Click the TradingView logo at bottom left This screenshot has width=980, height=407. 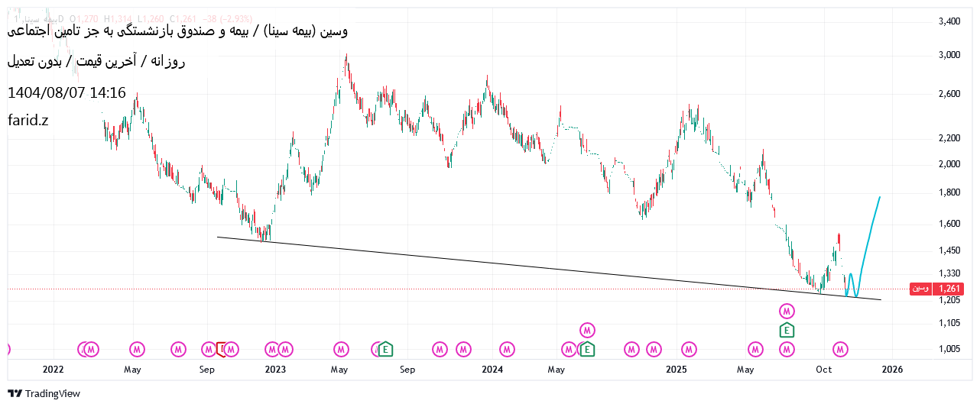click(x=44, y=393)
